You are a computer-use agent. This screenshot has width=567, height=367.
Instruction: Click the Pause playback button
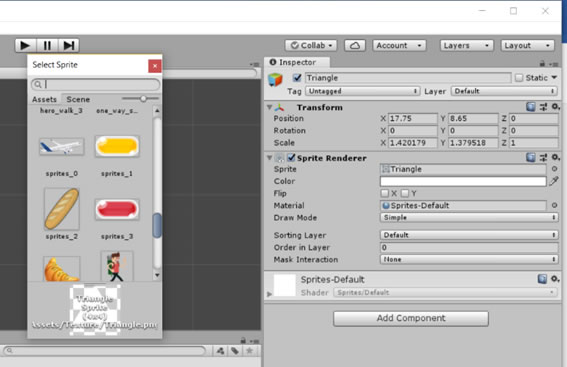click(x=47, y=46)
